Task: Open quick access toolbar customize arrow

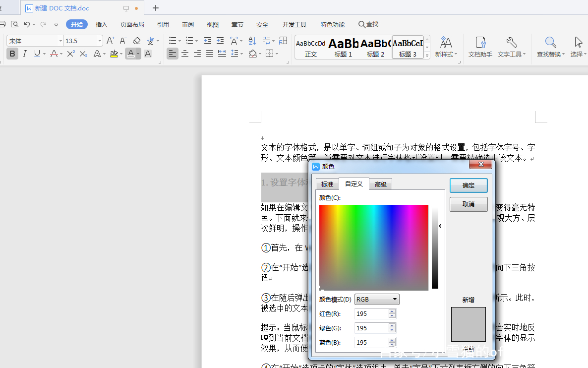Action: (x=56, y=24)
